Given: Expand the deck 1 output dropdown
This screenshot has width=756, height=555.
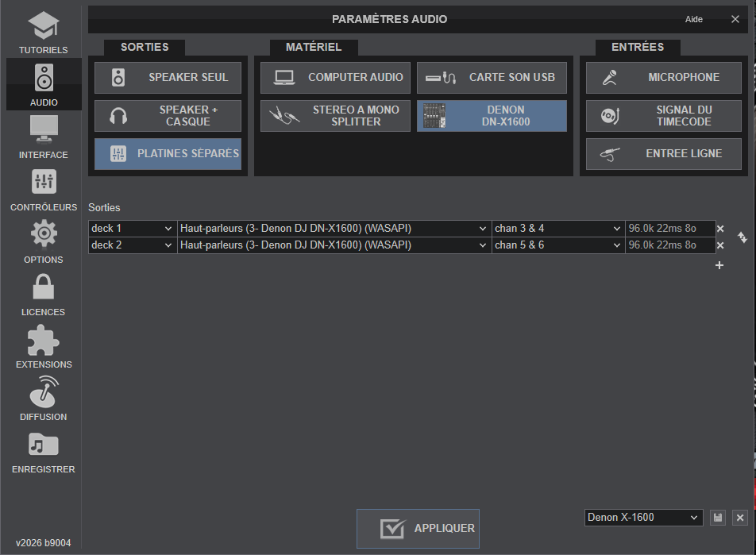Looking at the screenshot, I should 132,229.
